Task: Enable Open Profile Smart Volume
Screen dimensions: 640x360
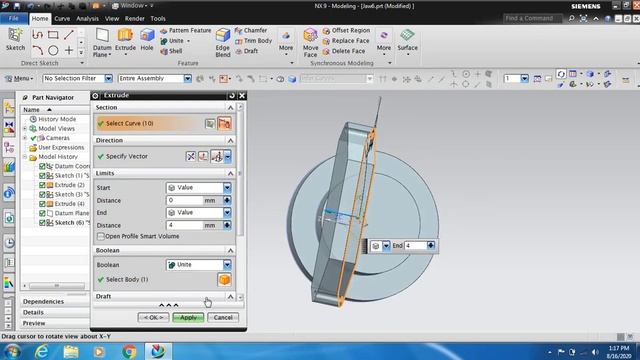Action: pos(100,236)
